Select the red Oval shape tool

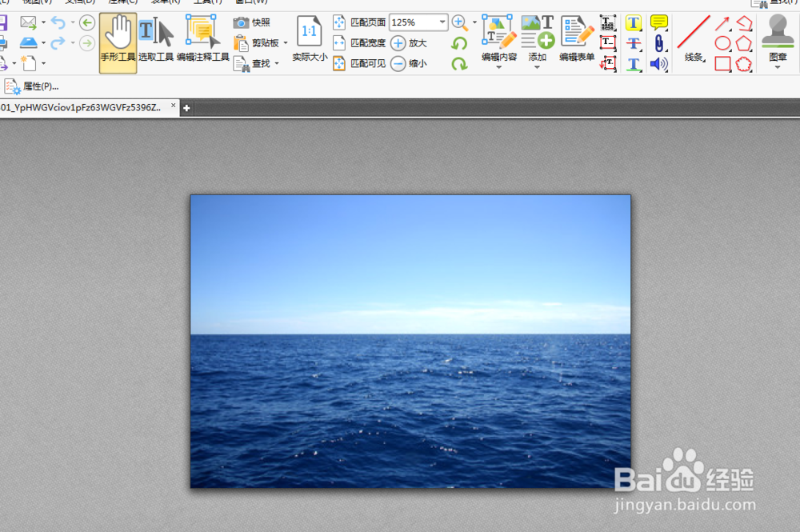pos(722,43)
